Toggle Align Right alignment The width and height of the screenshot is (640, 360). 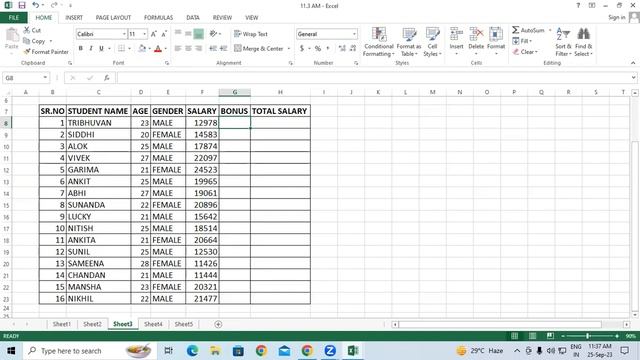pyautogui.click(x=199, y=48)
